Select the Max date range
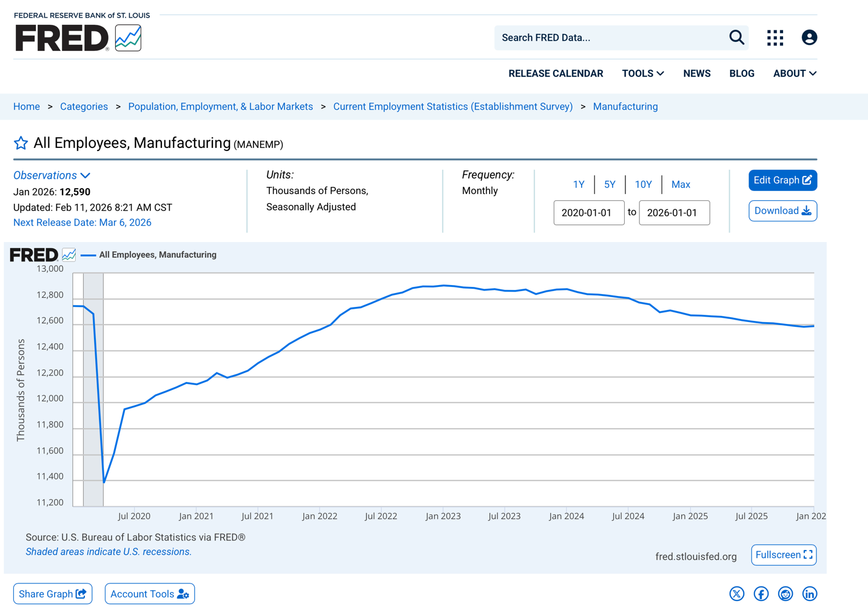 (681, 184)
